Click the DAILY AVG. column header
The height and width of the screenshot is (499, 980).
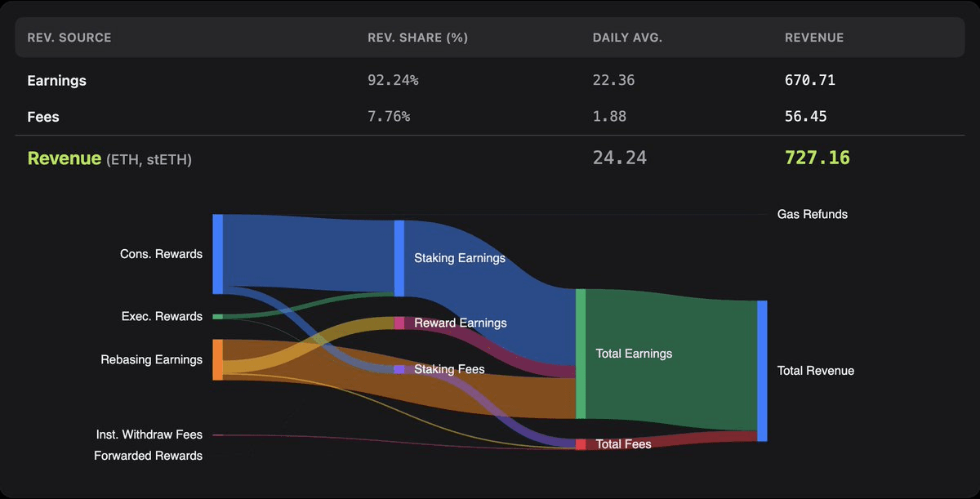(628, 38)
